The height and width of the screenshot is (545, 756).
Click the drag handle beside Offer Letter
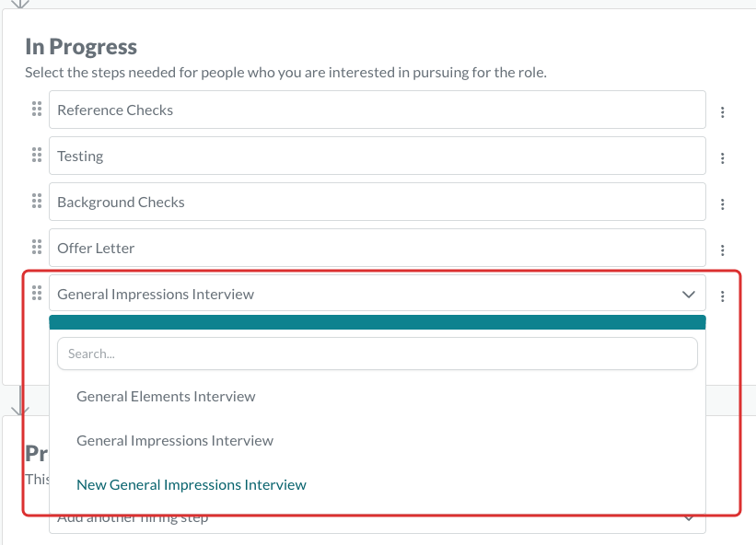37,247
